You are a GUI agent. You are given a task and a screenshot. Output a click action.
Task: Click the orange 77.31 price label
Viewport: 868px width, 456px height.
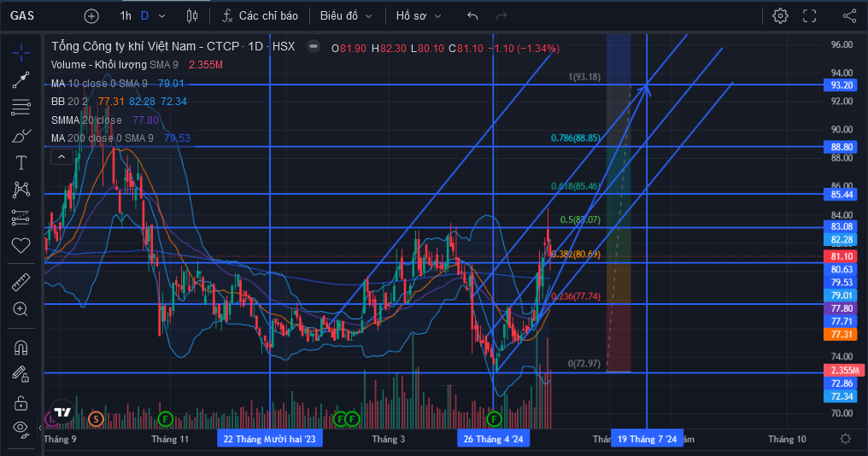point(841,334)
